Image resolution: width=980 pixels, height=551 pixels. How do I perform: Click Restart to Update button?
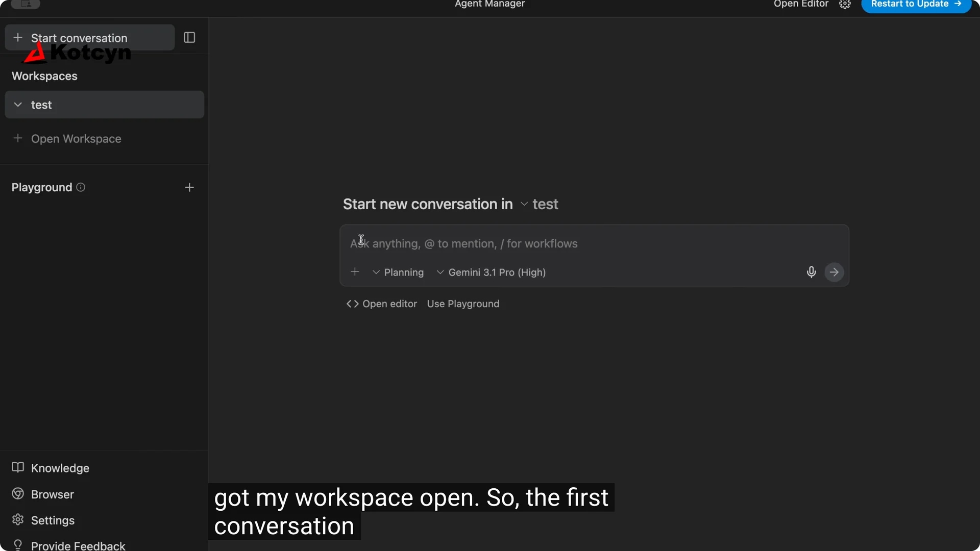(x=916, y=5)
